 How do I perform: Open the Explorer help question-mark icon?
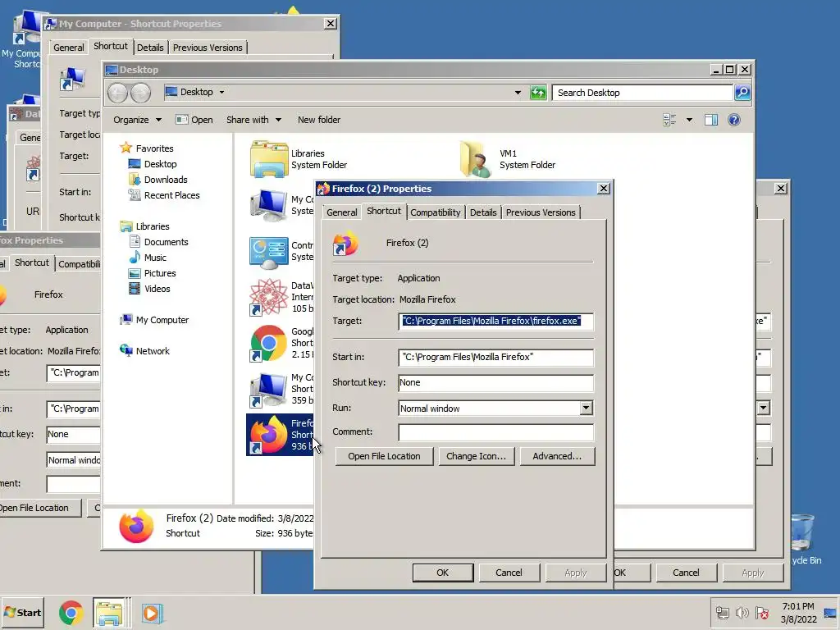click(734, 120)
